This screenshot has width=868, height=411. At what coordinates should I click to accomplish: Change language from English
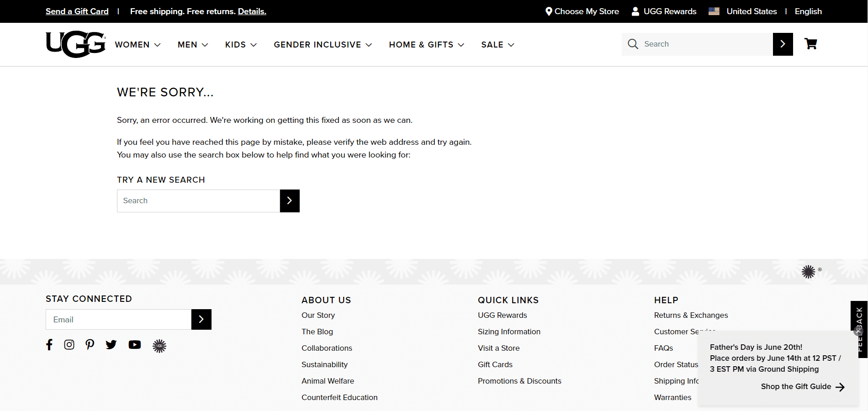click(808, 11)
